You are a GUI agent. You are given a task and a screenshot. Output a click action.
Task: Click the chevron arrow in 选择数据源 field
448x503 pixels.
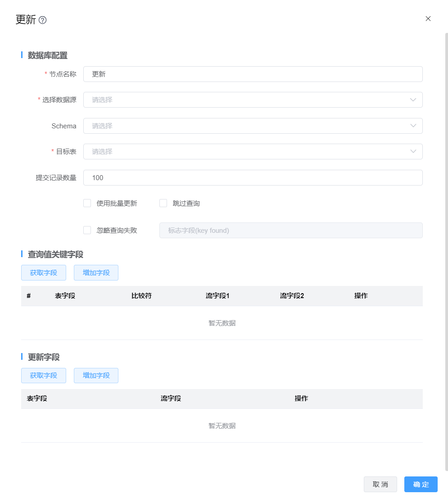413,100
